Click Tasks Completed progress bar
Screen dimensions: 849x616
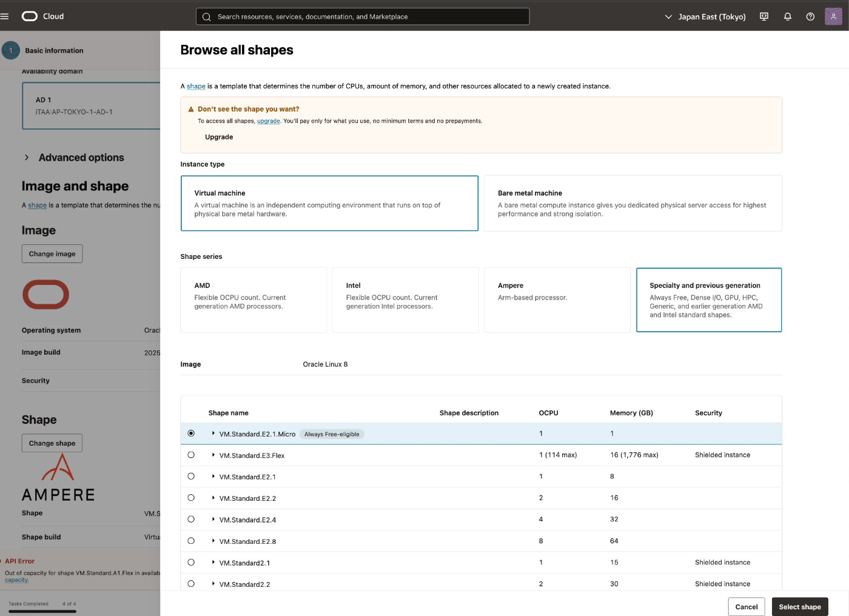coord(42,611)
